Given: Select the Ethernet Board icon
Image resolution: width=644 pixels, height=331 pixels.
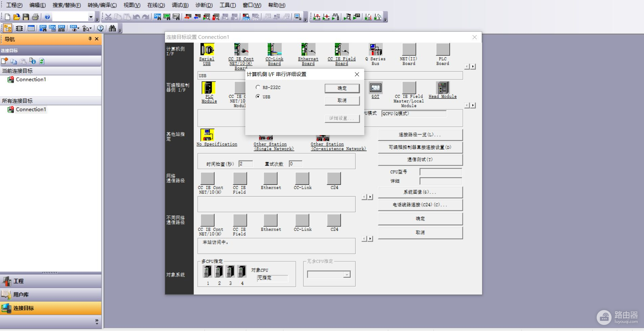Looking at the screenshot, I should pos(308,50).
